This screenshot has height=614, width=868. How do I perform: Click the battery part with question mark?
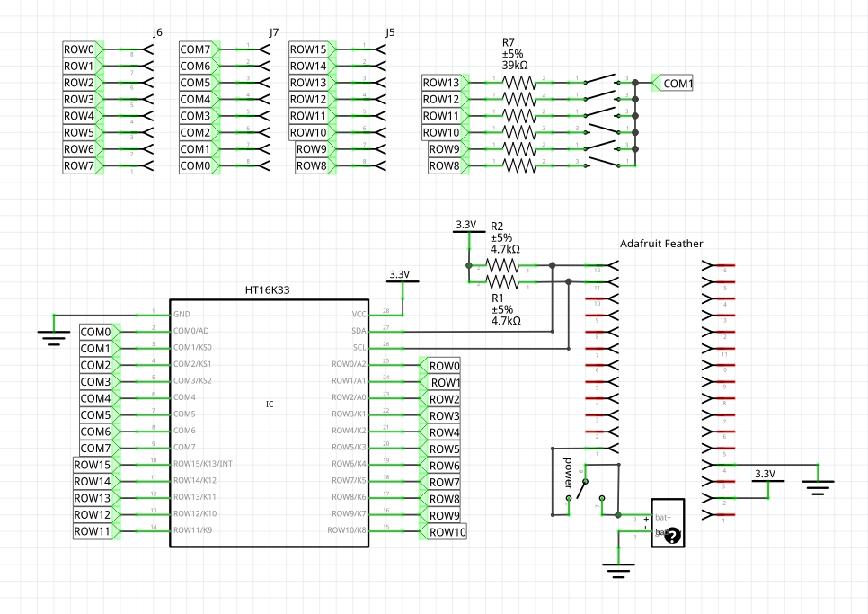click(669, 522)
